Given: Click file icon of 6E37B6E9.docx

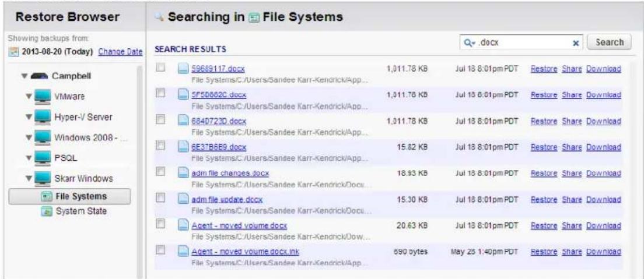Looking at the screenshot, I should pyautogui.click(x=183, y=147).
